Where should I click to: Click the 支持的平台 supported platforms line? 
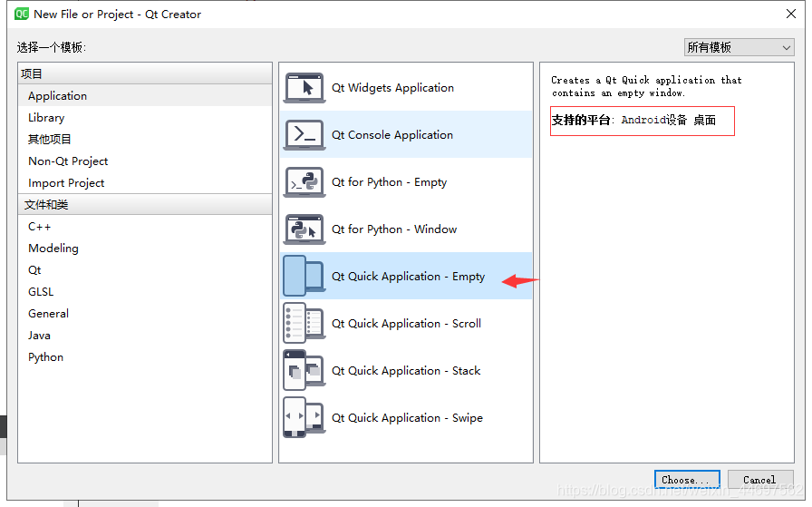tap(633, 121)
